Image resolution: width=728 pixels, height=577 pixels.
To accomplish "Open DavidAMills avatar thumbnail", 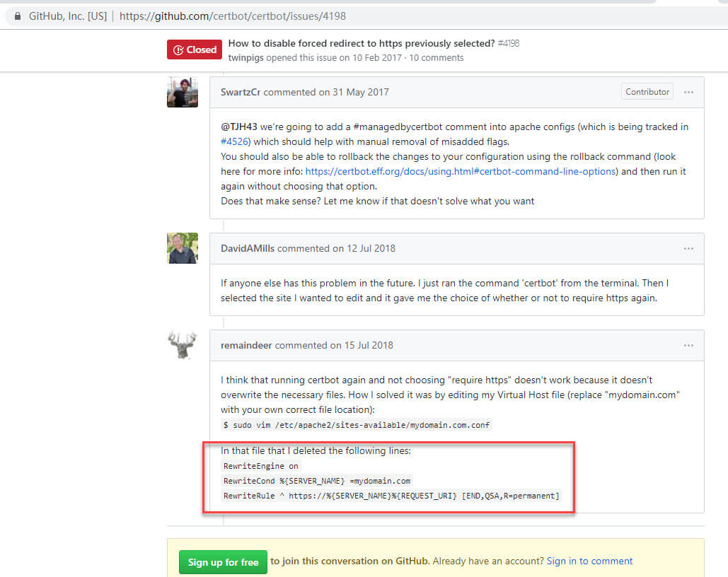I will 183,248.
